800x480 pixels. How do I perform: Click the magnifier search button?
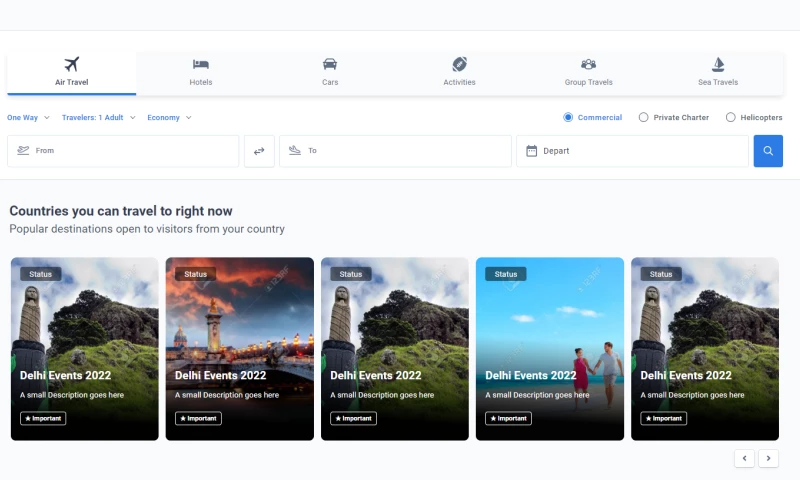tap(768, 151)
